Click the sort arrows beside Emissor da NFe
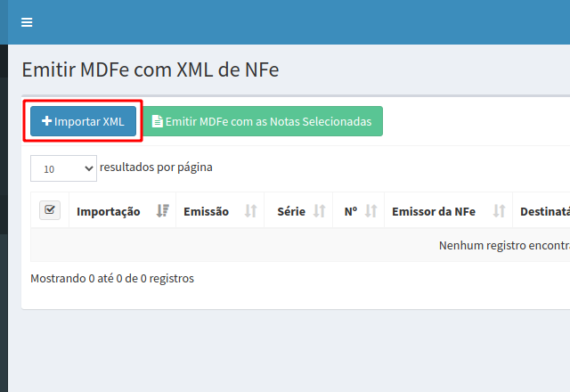 499,211
